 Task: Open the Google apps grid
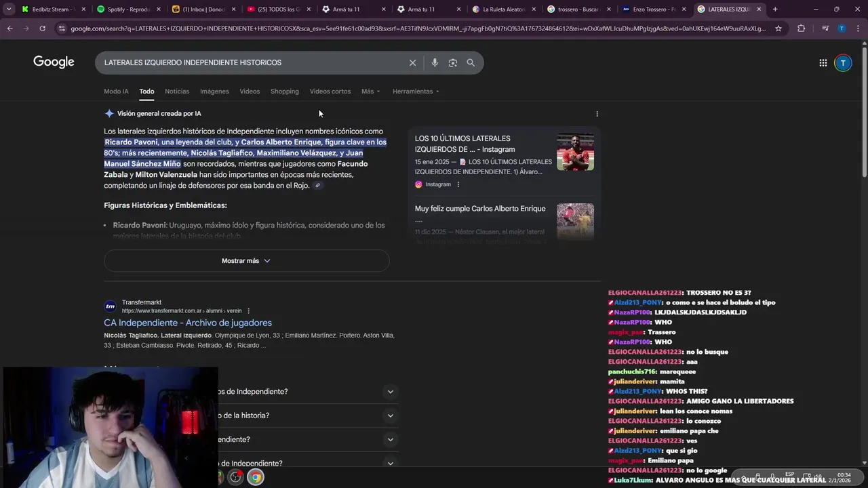(x=823, y=63)
